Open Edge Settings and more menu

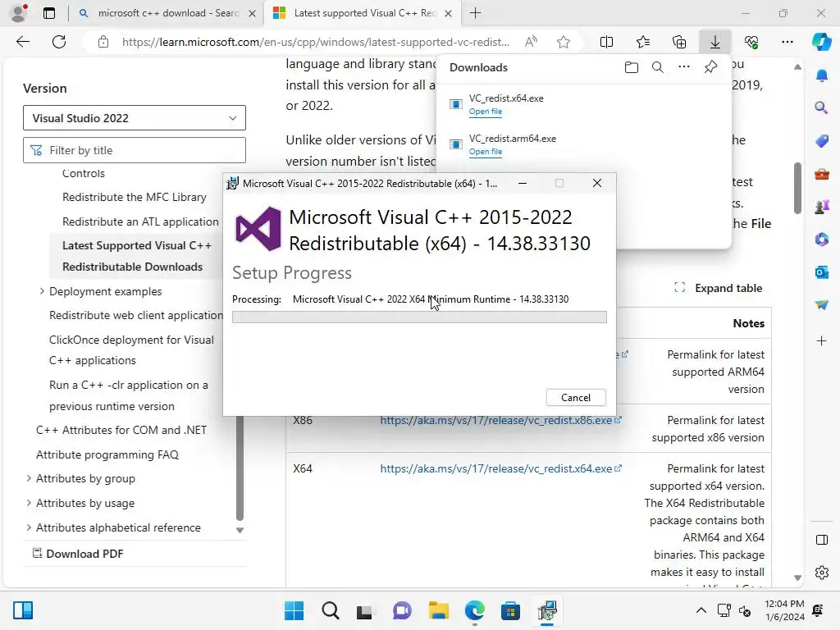click(787, 42)
